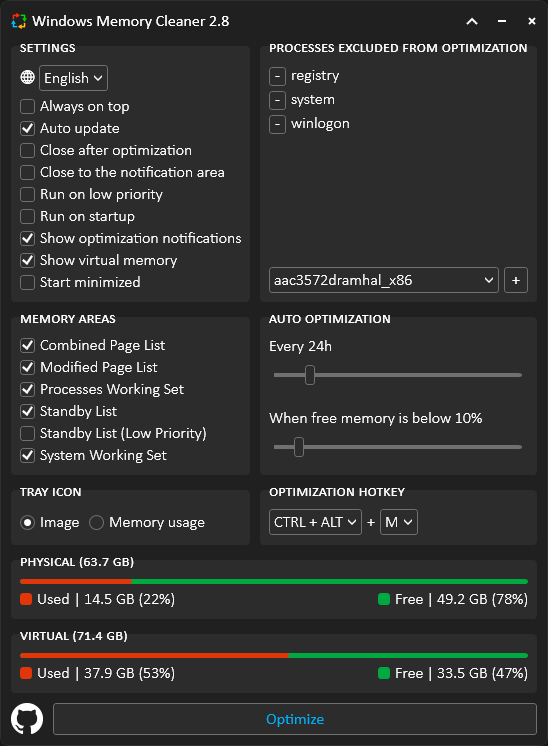The image size is (548, 746).
Task: Open the M hotkey key dropdown
Action: (x=399, y=522)
